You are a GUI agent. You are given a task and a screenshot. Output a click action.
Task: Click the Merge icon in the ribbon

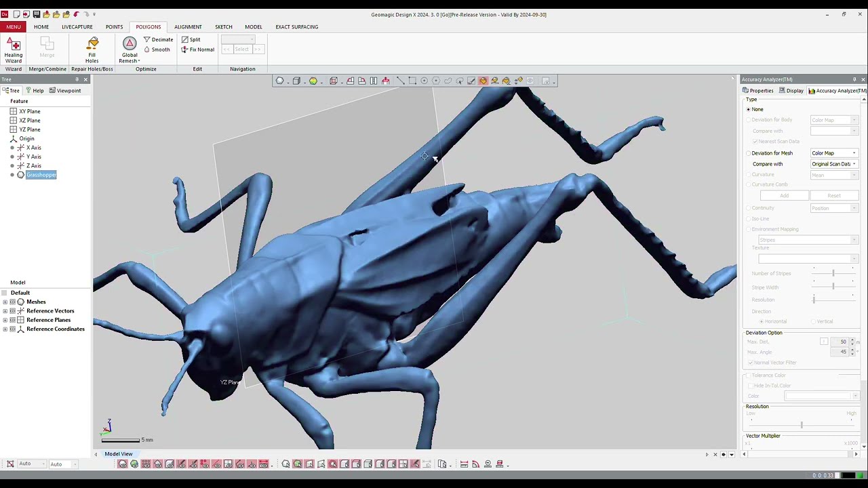pyautogui.click(x=47, y=50)
